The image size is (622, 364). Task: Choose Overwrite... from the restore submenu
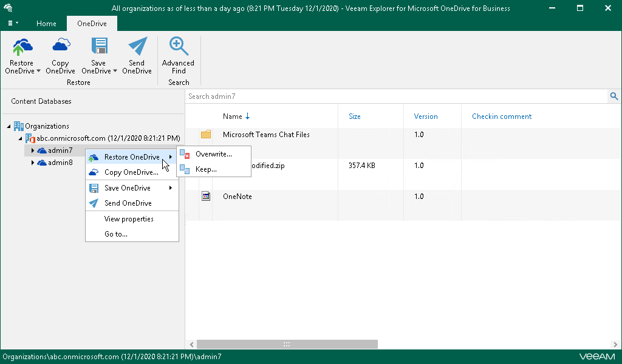[x=214, y=154]
